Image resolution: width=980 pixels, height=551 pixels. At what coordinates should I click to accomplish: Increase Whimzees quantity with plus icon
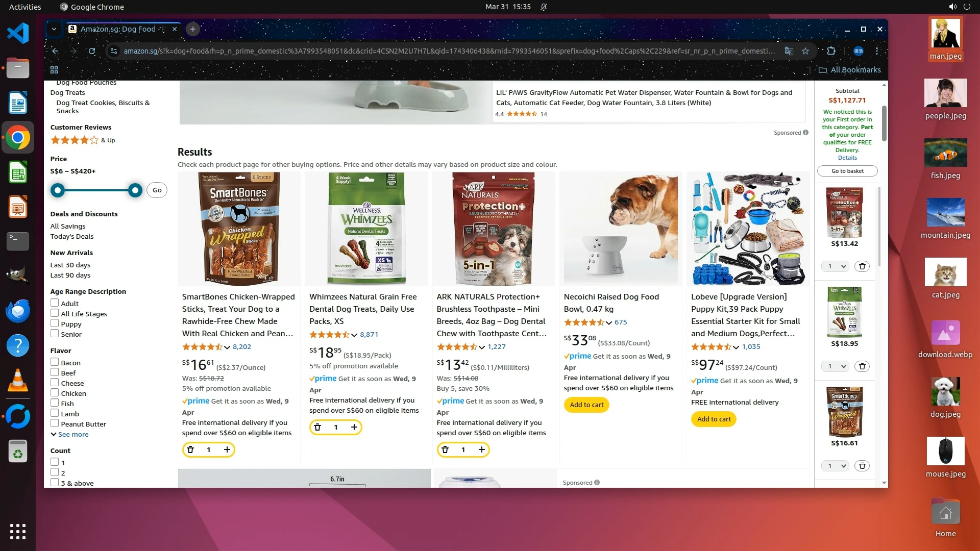point(354,427)
